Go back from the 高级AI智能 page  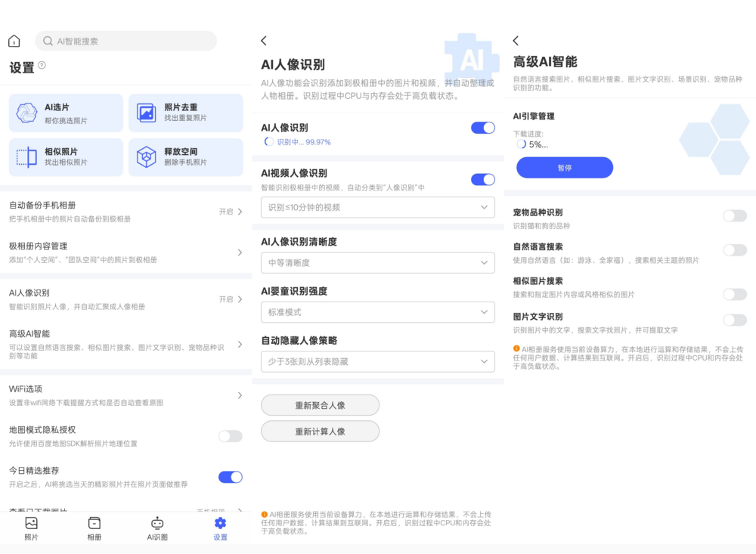pyautogui.click(x=516, y=41)
